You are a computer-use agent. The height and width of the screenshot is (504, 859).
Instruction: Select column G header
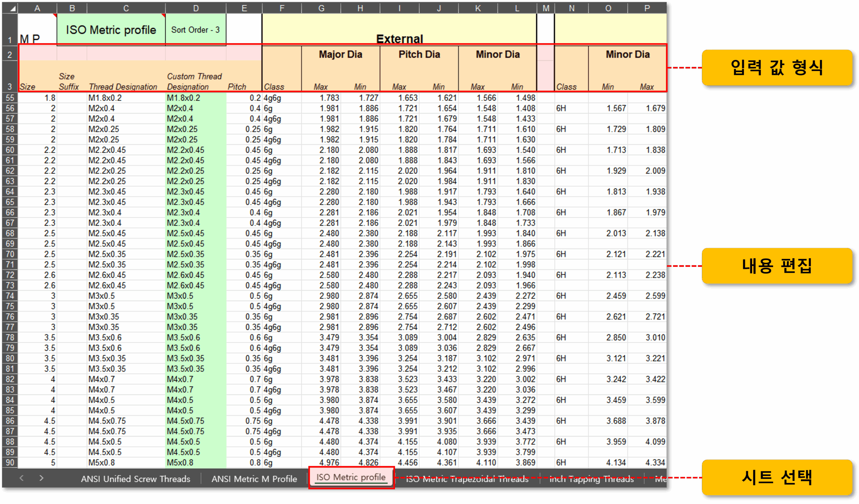(x=321, y=8)
